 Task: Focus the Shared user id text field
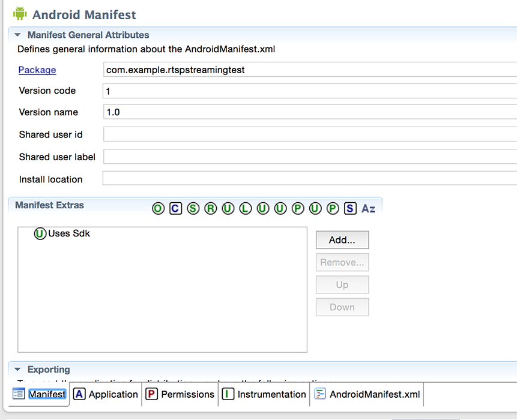click(x=309, y=134)
